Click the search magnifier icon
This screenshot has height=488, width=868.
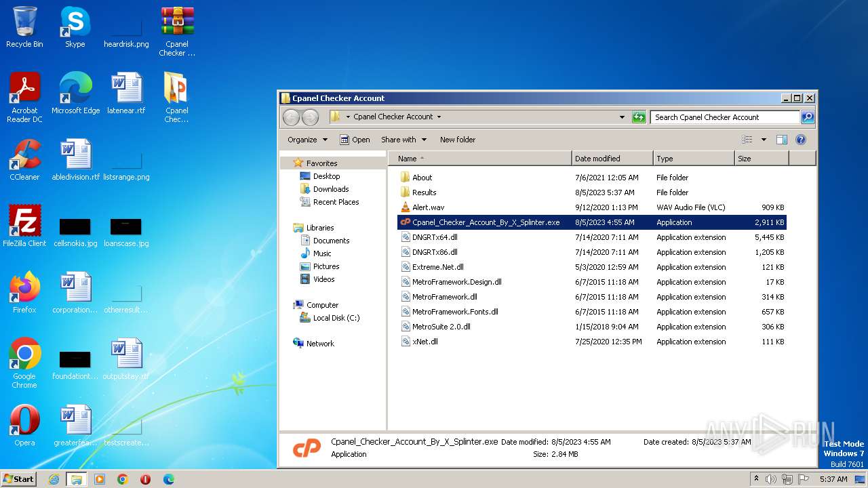pos(807,117)
